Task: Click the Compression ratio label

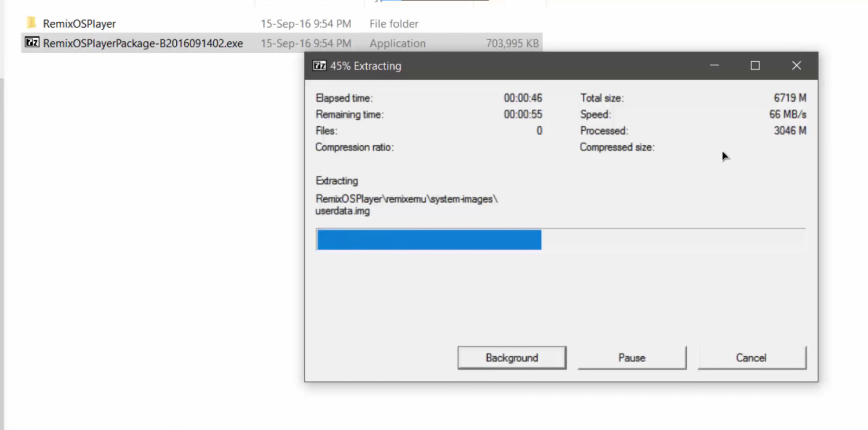Action: click(354, 147)
